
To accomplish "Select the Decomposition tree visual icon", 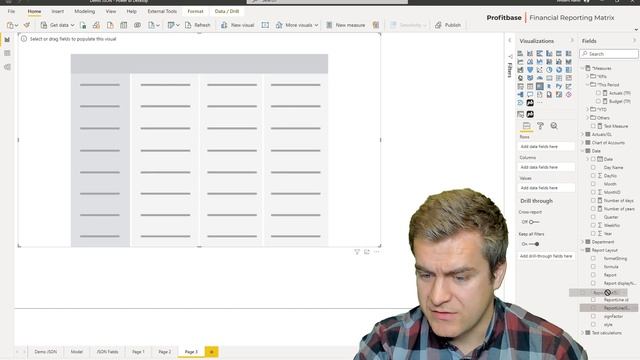I will (520, 94).
